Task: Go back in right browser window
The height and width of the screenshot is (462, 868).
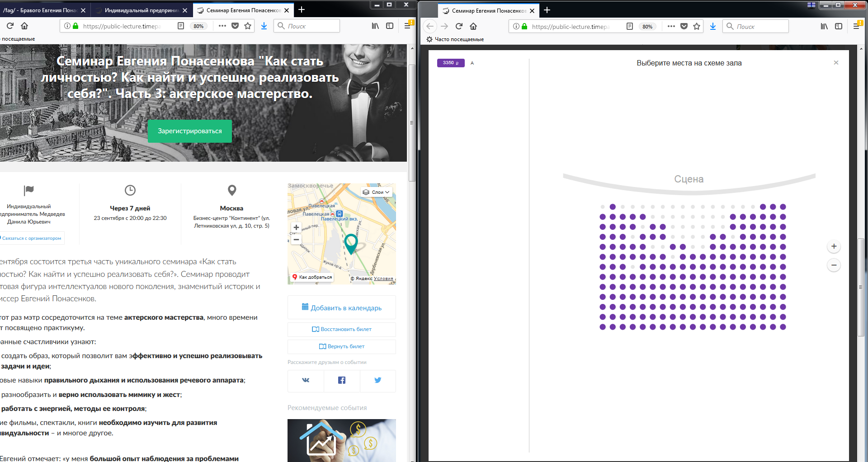Action: (x=430, y=26)
